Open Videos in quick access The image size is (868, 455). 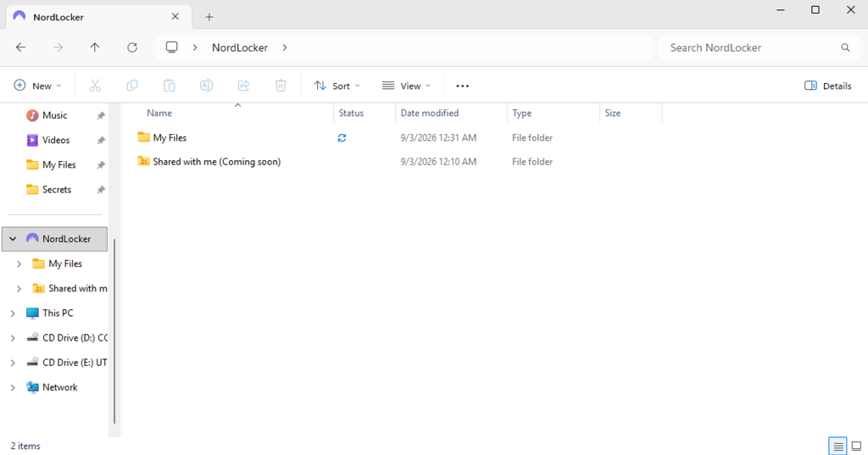click(56, 140)
